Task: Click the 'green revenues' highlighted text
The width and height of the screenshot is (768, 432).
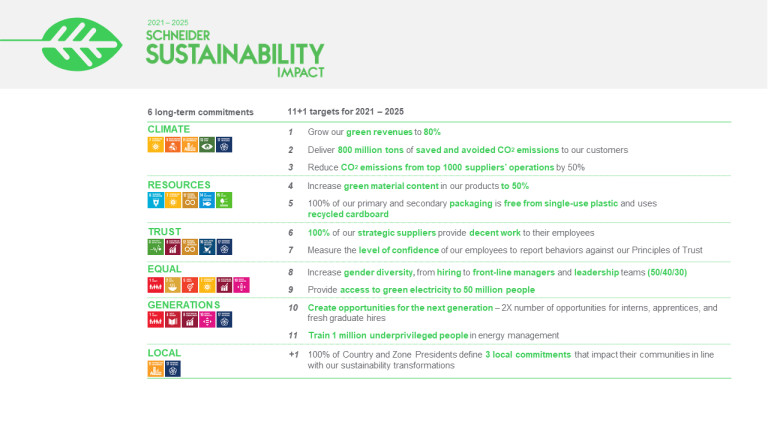Action: click(375, 132)
